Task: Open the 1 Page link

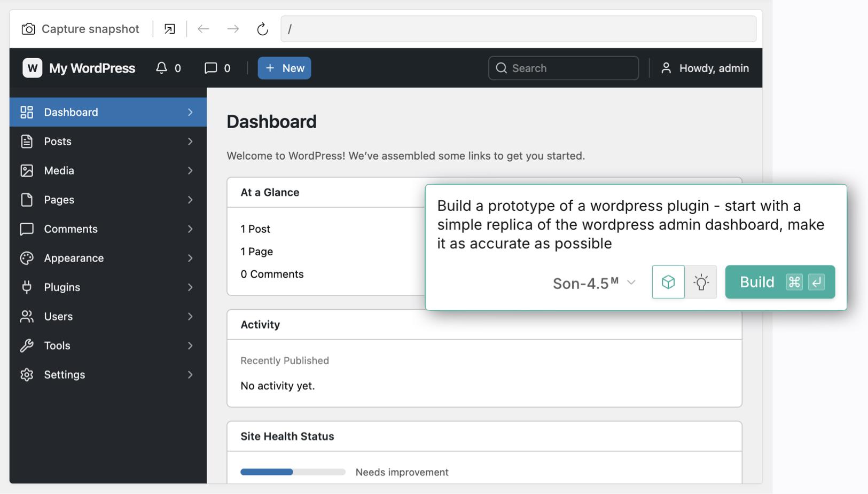Action: (256, 252)
